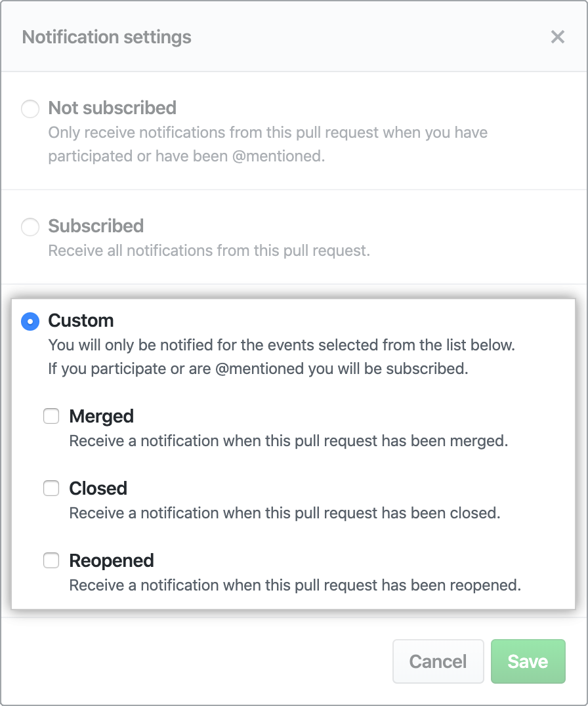Click the "Reopened" label text
Screen dimensions: 588x706
pyautogui.click(x=112, y=561)
